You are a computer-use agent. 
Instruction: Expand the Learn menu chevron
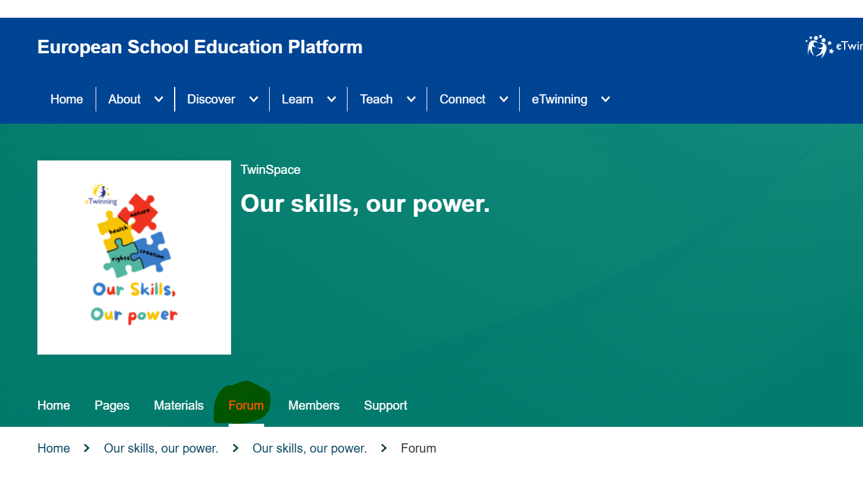click(x=332, y=99)
